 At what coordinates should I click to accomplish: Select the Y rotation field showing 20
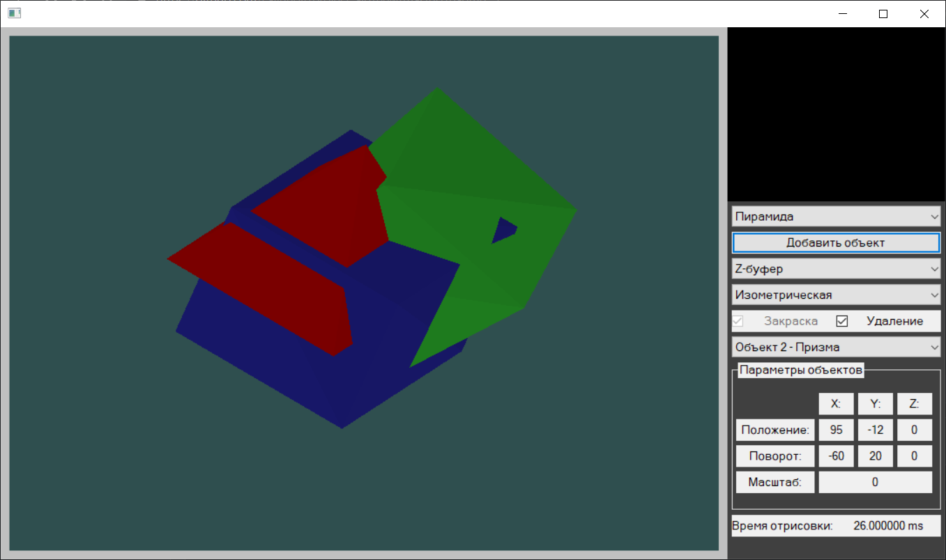click(875, 456)
